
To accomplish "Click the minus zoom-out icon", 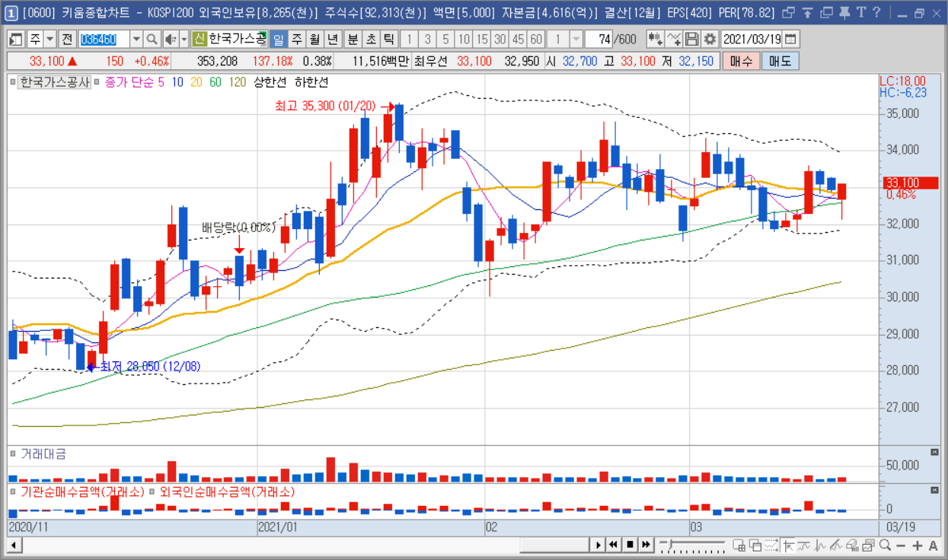I will (901, 546).
